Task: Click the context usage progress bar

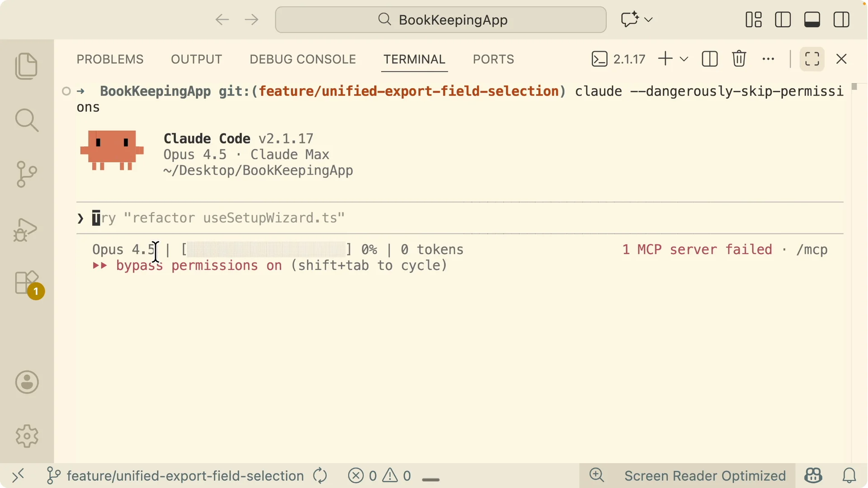Action: click(x=267, y=250)
